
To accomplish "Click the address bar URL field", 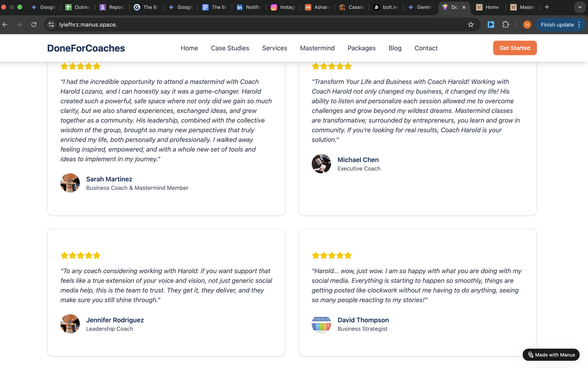I will (x=260, y=25).
